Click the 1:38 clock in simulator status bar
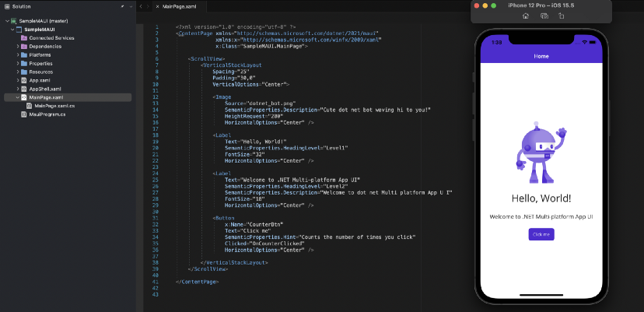This screenshot has height=312, width=644. tap(496, 42)
